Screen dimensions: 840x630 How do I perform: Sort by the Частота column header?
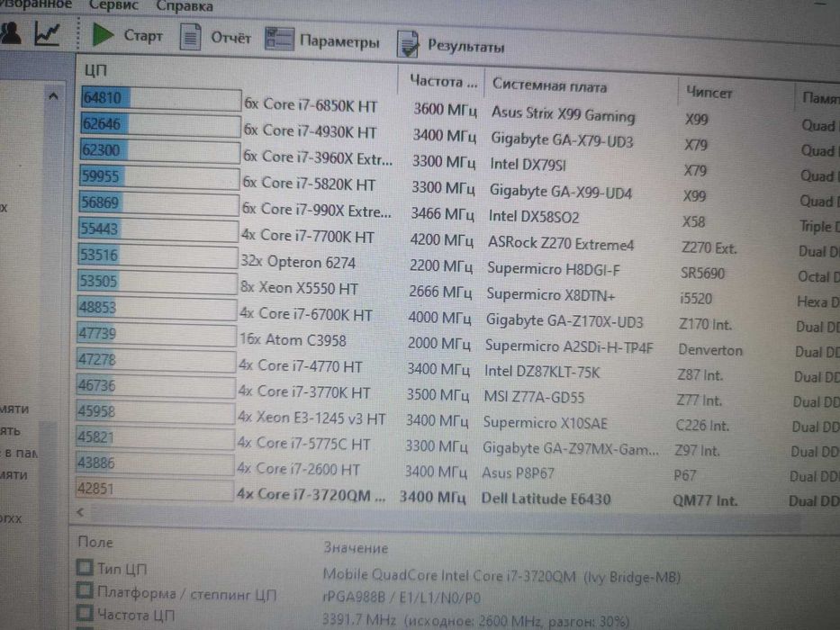[442, 81]
